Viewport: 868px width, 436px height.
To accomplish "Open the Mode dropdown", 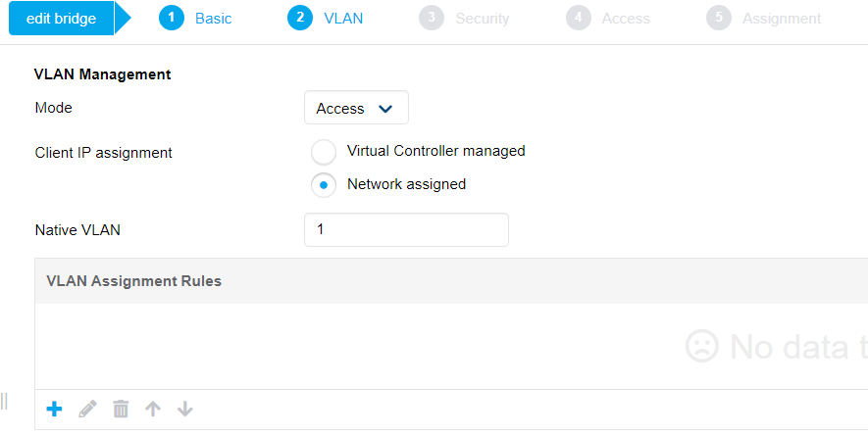I will pyautogui.click(x=356, y=109).
